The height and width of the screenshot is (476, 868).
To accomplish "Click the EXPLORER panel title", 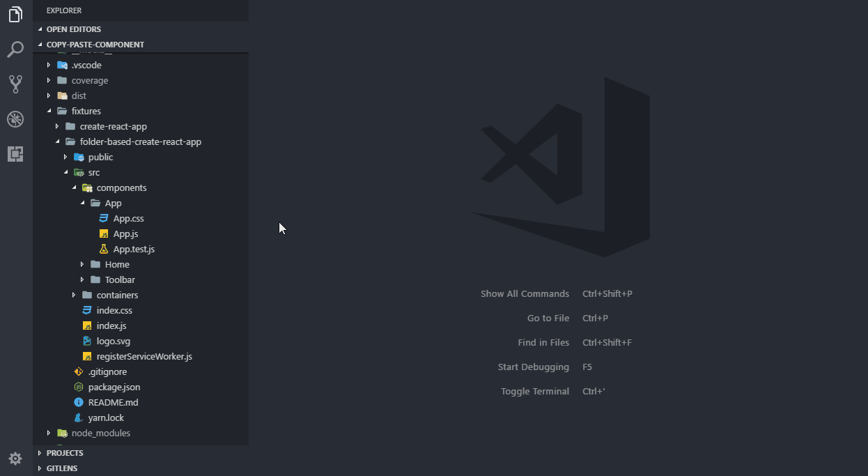I will pyautogui.click(x=64, y=10).
